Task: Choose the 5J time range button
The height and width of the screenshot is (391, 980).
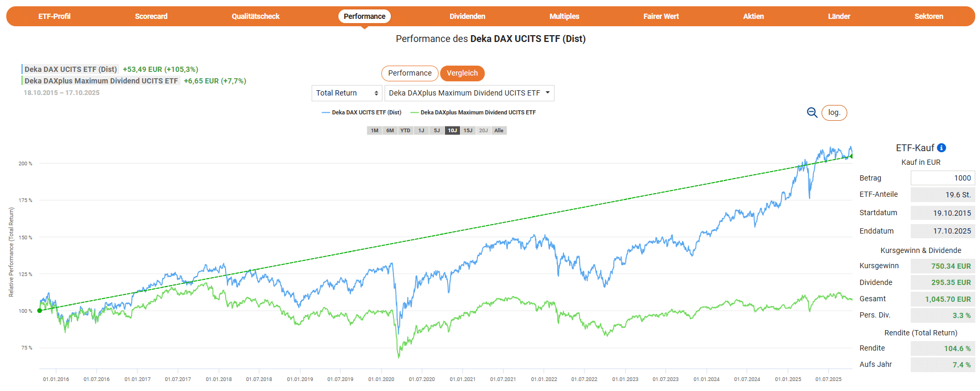Action: click(x=436, y=131)
